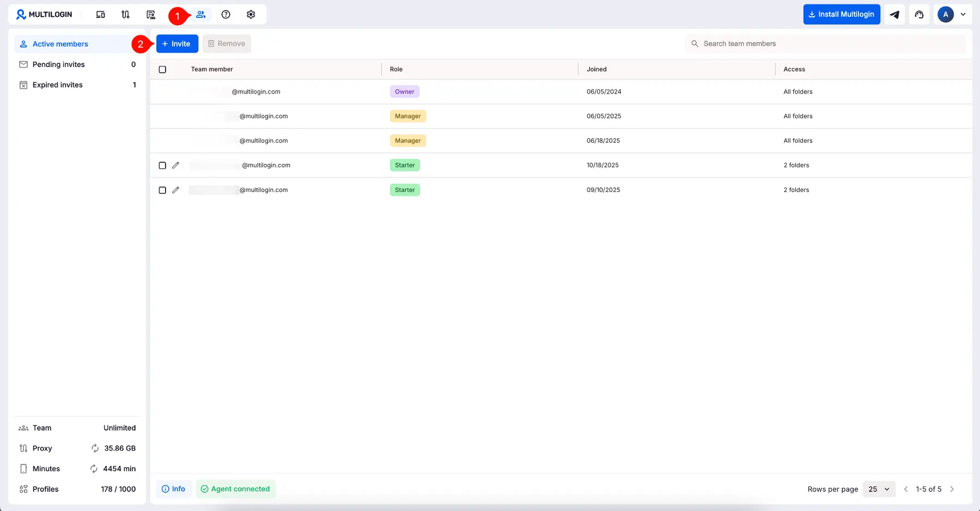Image resolution: width=980 pixels, height=511 pixels.
Task: Click the Invite button
Action: point(177,44)
